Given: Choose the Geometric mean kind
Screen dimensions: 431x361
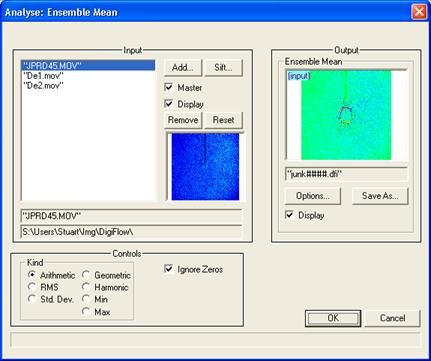Looking at the screenshot, I should tap(86, 275).
